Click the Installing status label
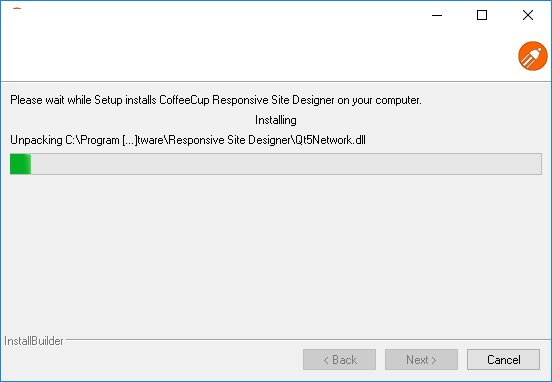This screenshot has height=382, width=552. pyautogui.click(x=276, y=120)
